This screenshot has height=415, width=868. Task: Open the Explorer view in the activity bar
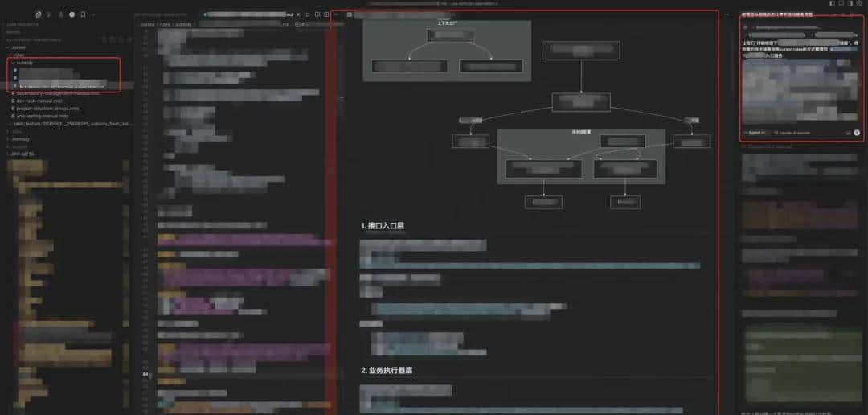pyautogui.click(x=39, y=14)
